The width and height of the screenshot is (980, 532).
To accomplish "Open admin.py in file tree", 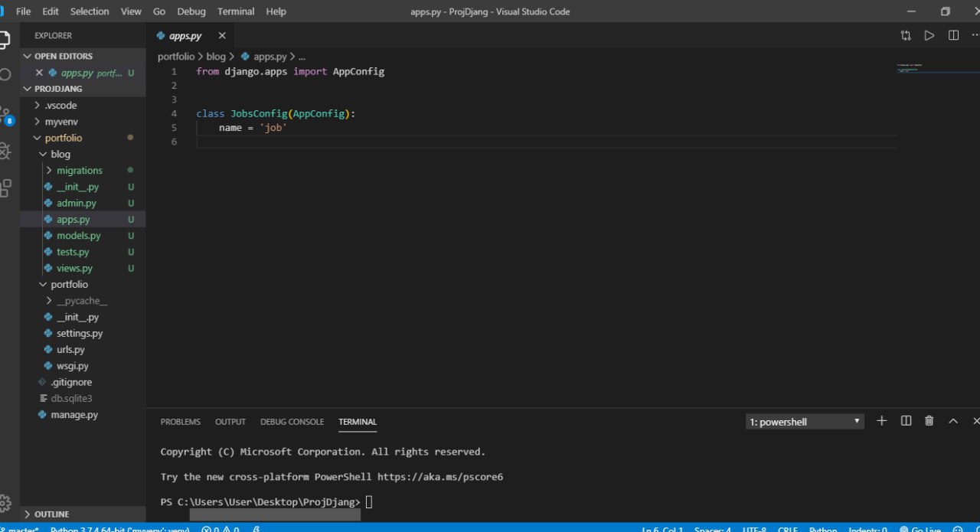I will pyautogui.click(x=77, y=203).
